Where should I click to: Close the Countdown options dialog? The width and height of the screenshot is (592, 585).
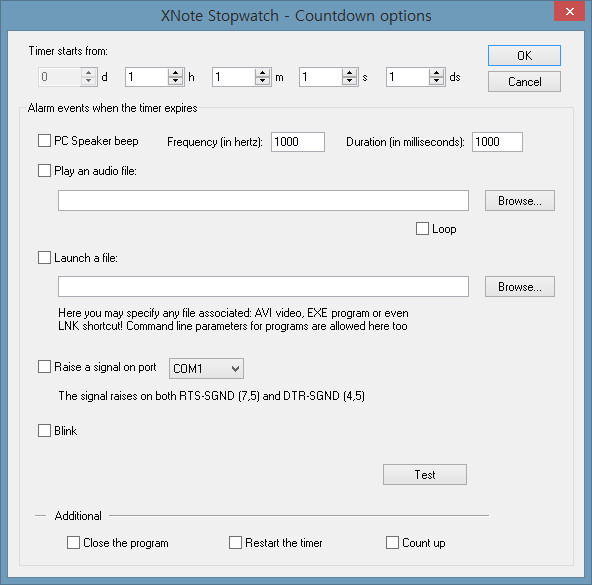coord(569,11)
